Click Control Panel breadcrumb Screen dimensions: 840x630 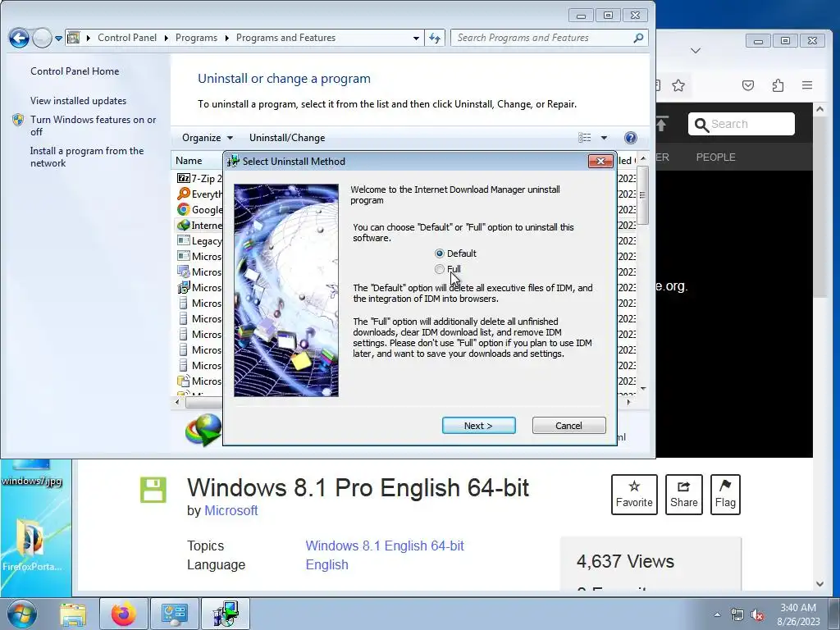tap(127, 38)
